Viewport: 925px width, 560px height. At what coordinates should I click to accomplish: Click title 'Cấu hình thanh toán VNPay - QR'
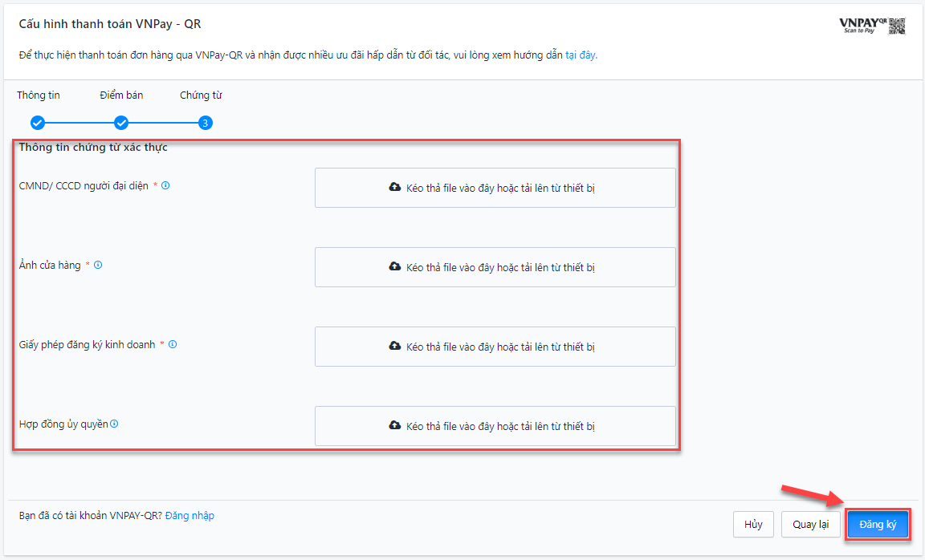click(110, 24)
